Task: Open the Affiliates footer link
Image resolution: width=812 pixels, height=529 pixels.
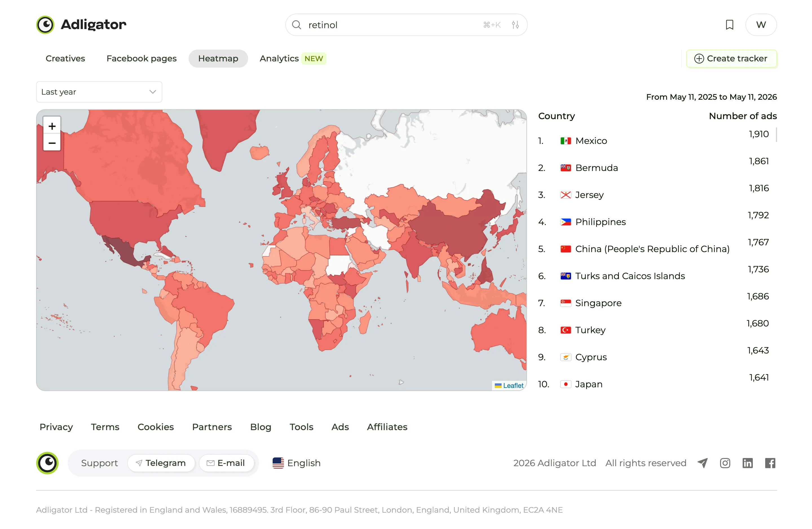Action: click(387, 427)
